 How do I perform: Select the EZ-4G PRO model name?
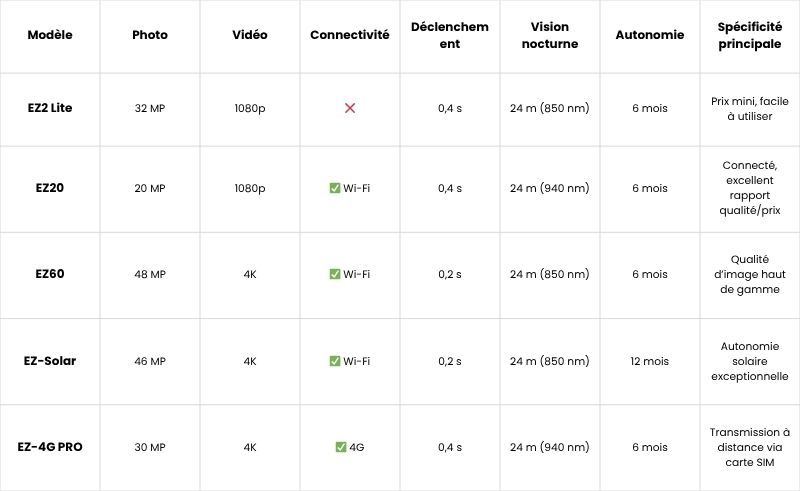point(50,447)
